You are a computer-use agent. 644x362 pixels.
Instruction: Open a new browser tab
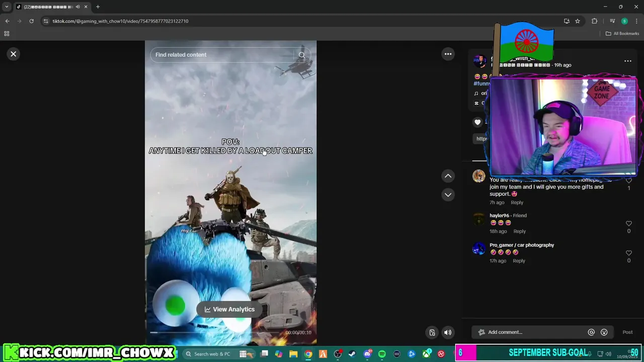pyautogui.click(x=98, y=7)
